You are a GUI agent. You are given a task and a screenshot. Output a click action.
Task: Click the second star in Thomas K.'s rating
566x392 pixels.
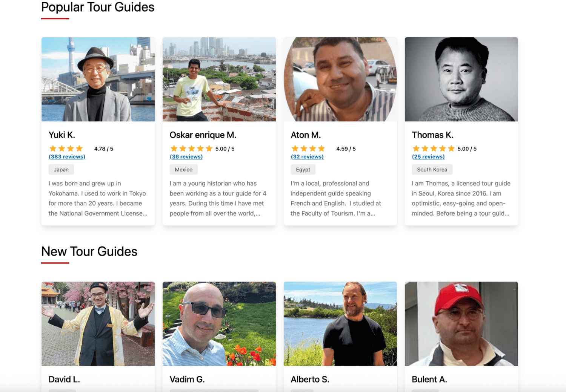pyautogui.click(x=425, y=149)
